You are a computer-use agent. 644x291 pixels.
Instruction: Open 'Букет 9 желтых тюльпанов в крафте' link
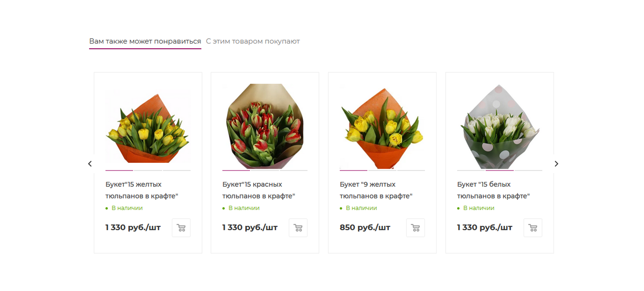(x=376, y=190)
